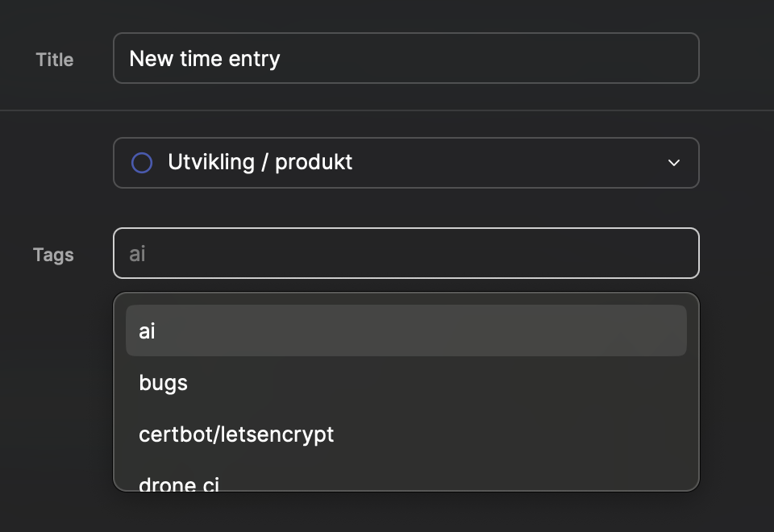The width and height of the screenshot is (774, 532).
Task: Click the word bugs in suggestions
Action: [163, 382]
